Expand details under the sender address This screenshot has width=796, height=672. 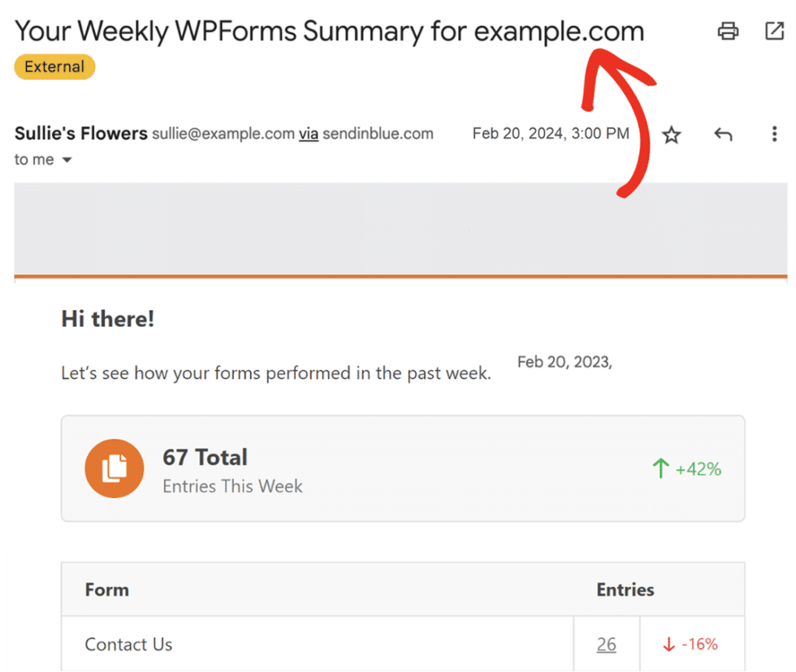(67, 160)
